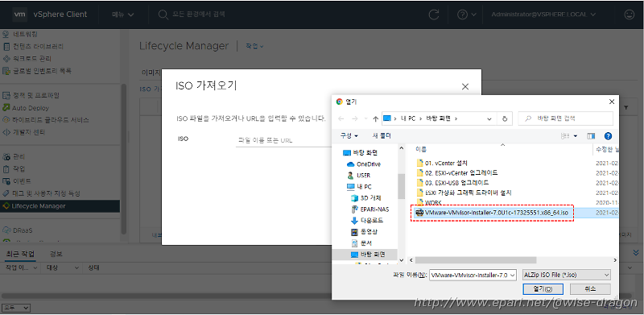The height and width of the screenshot is (315, 644).
Task: Click the 바탕 화면 검색 search box
Action: 566,118
